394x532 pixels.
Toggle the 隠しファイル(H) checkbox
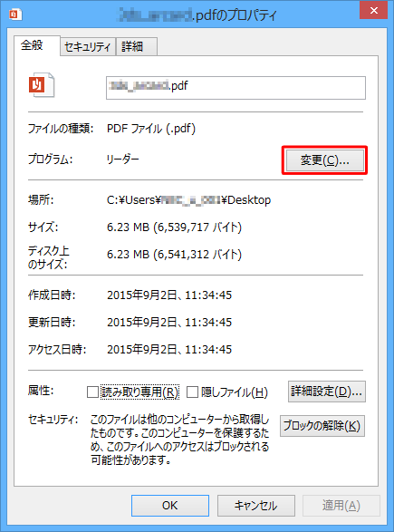192,392
